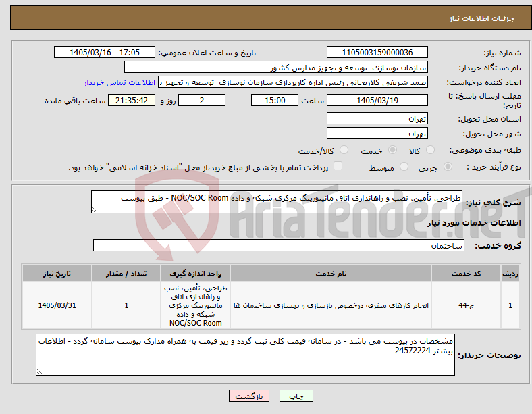
Task: Click the شرح کلی نیاز description textarea
Action: pos(277,202)
